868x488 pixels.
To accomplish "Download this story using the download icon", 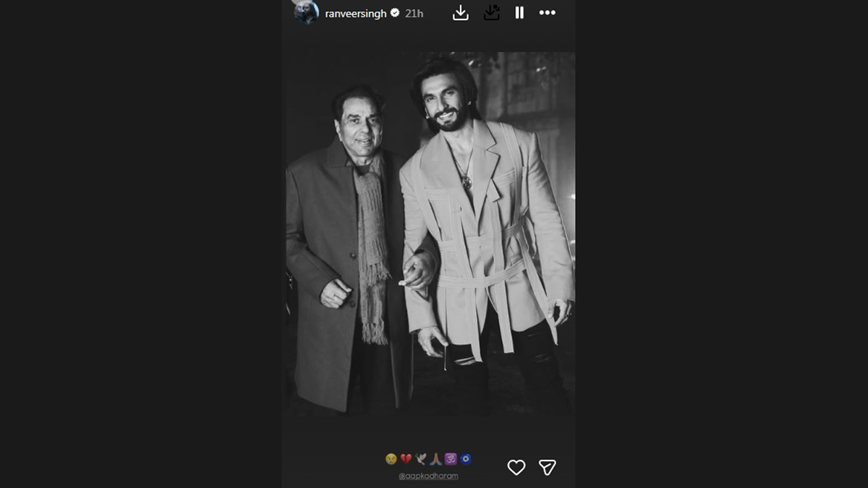I will point(460,12).
